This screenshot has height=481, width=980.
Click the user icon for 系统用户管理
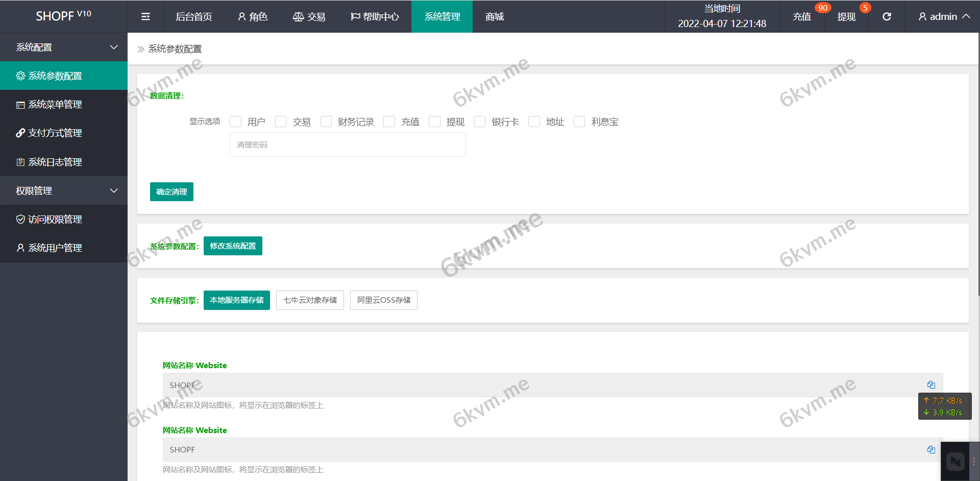(20, 248)
